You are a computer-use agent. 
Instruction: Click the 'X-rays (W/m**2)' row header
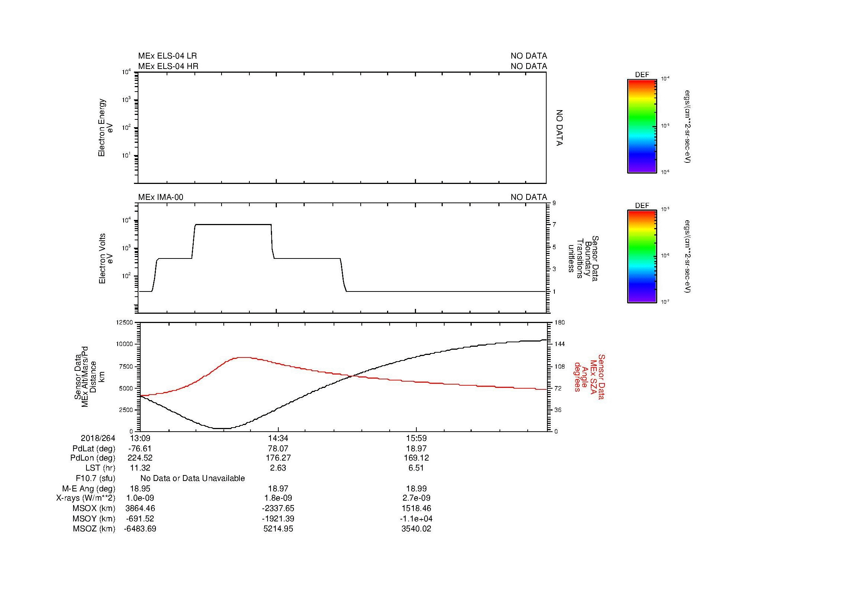[86, 498]
